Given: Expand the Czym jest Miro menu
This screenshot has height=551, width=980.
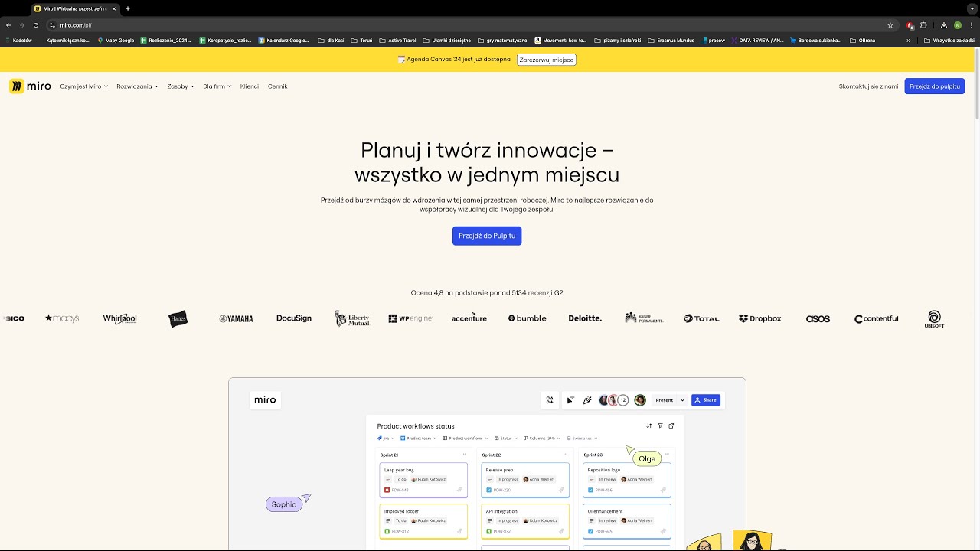Looking at the screenshot, I should (x=84, y=86).
